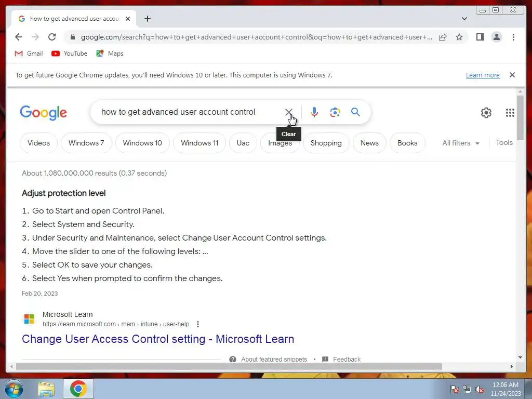The width and height of the screenshot is (532, 399).
Task: Go to Google home via logo
Action: pos(44,113)
